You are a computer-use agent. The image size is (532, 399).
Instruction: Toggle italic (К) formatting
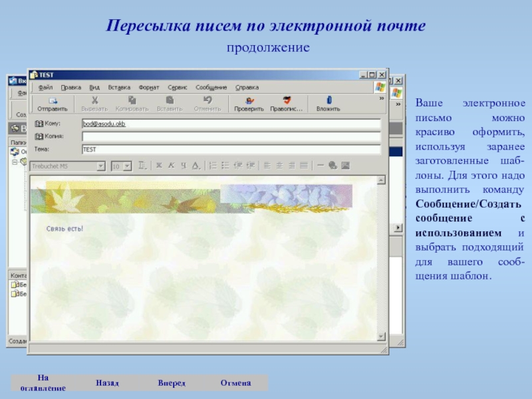[x=171, y=166]
